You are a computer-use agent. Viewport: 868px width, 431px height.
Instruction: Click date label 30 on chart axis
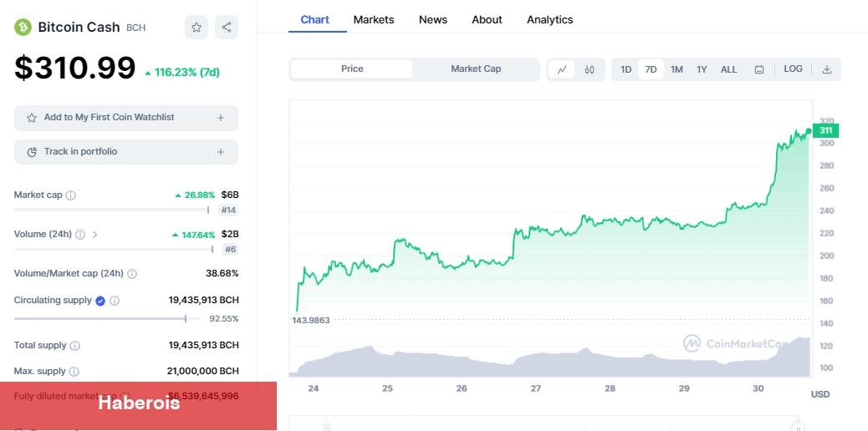[758, 388]
